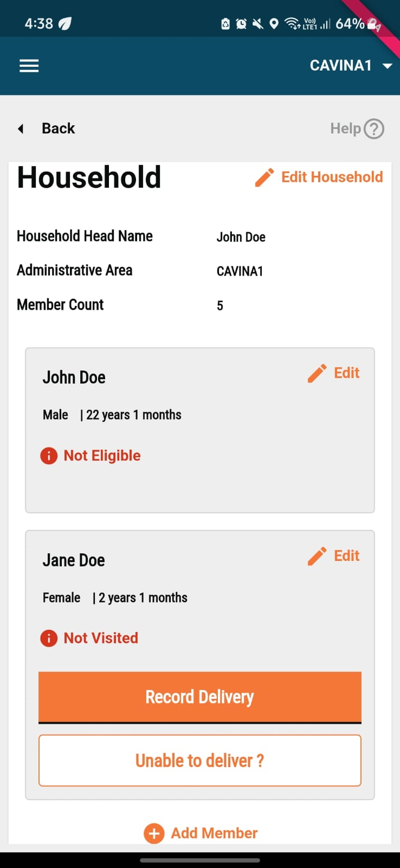This screenshot has height=868, width=400.
Task: Tap the Unable to deliver button
Action: pyautogui.click(x=200, y=761)
